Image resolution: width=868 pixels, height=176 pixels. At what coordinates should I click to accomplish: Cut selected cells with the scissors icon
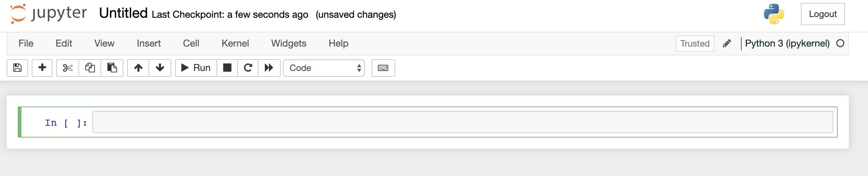tap(68, 68)
